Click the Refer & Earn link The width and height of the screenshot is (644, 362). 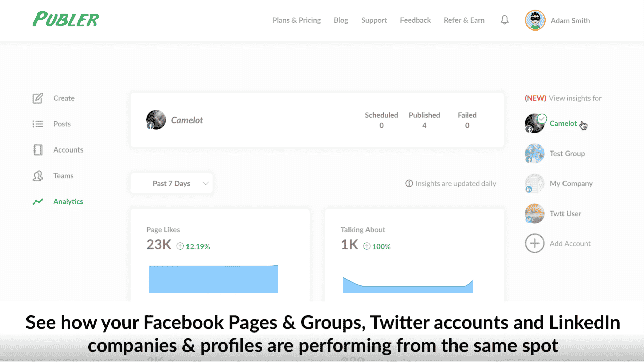point(464,20)
